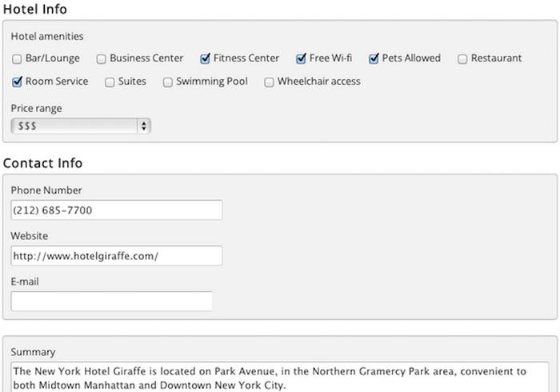Select the Suites checkbox

point(110,82)
